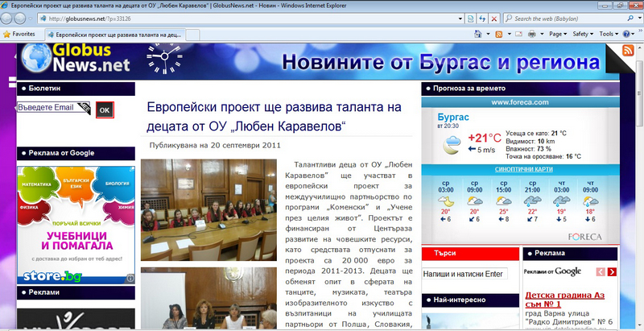Open the search provider dropdown arrow

pos(639,19)
